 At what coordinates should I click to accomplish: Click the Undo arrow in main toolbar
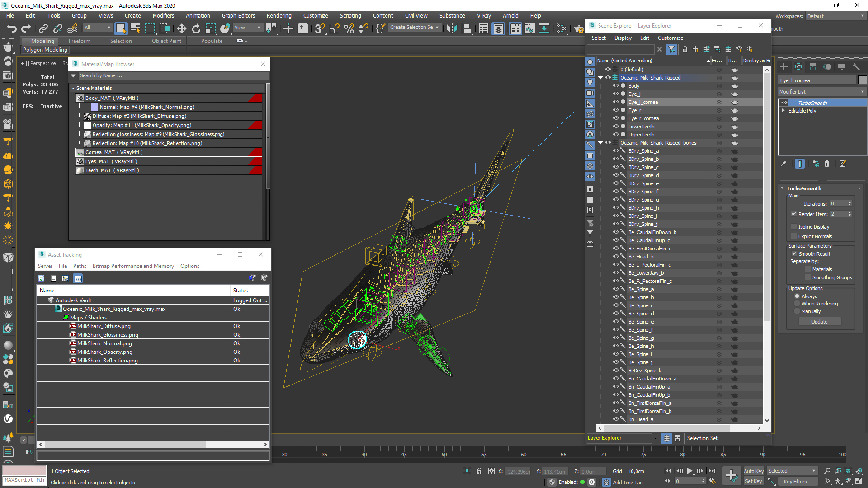click(x=11, y=28)
